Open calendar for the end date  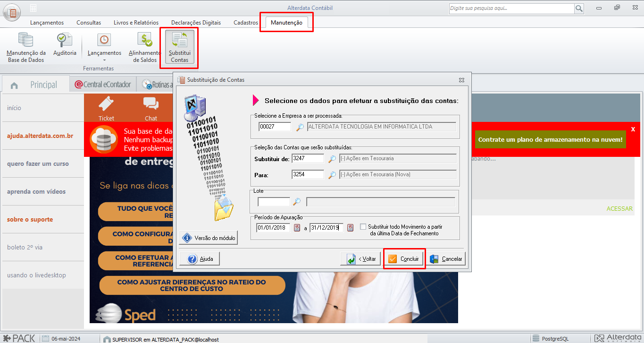click(x=350, y=228)
